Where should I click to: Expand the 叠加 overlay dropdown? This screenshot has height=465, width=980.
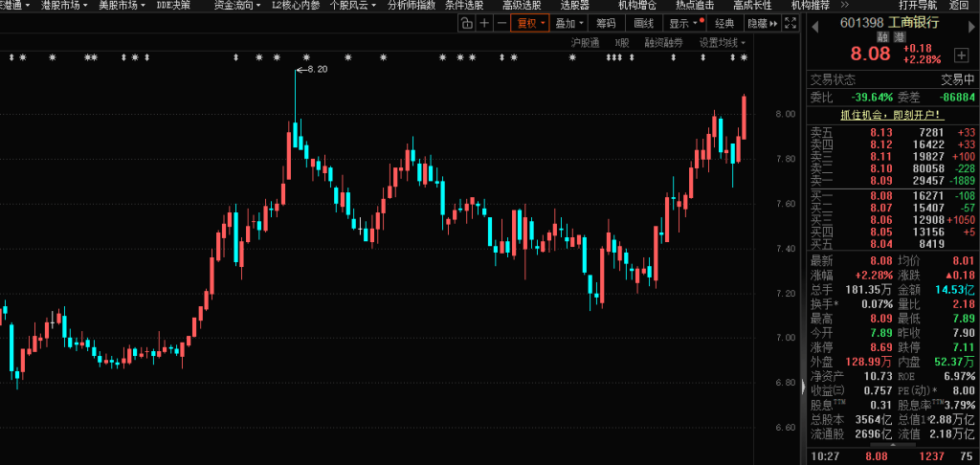(568, 23)
